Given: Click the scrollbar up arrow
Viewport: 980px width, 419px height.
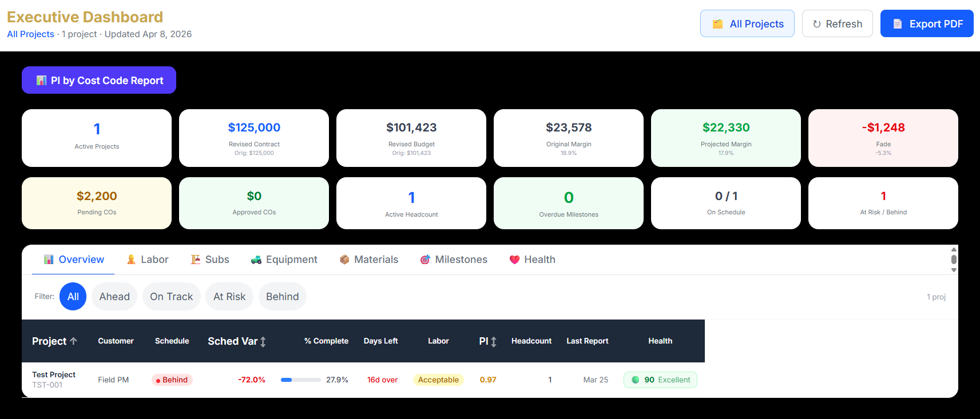Looking at the screenshot, I should 954,250.
